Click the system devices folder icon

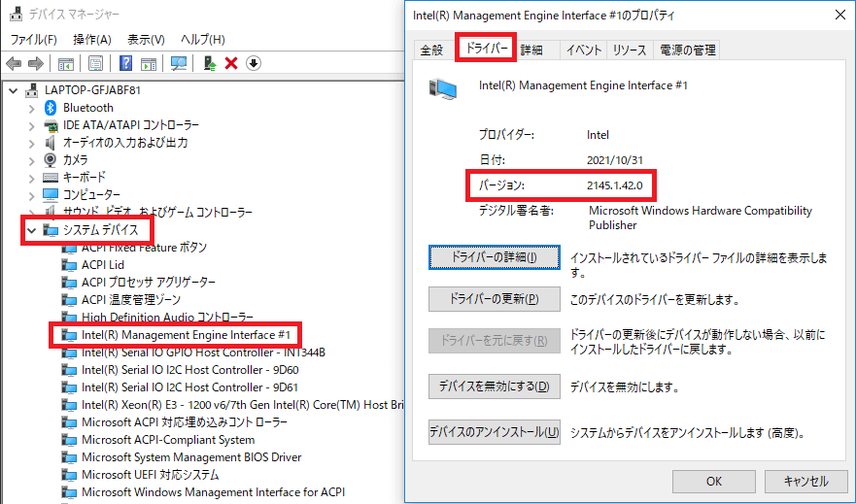[51, 230]
